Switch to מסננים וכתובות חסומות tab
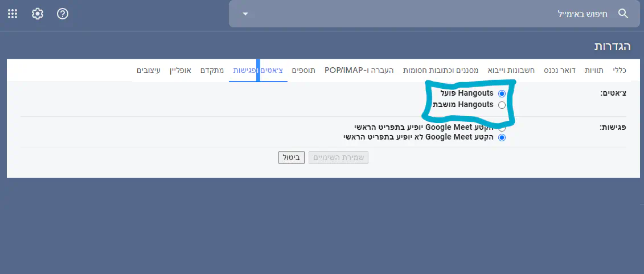The width and height of the screenshot is (644, 274). pyautogui.click(x=441, y=70)
